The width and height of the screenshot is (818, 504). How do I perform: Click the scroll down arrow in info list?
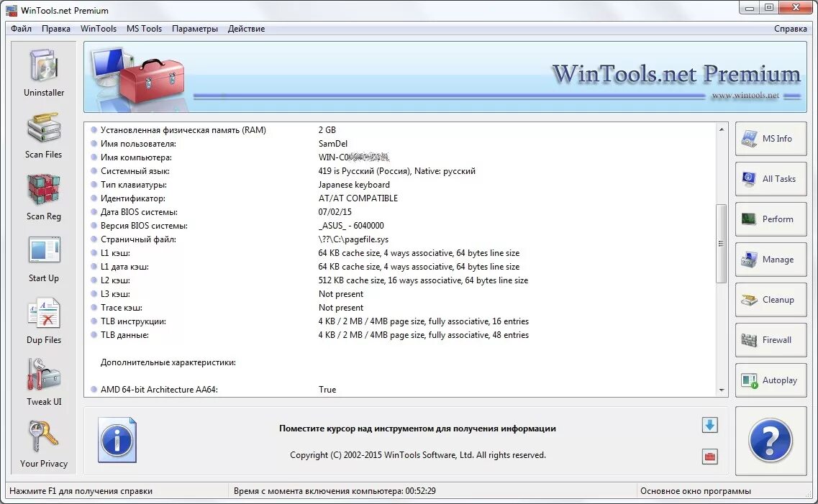(x=722, y=390)
